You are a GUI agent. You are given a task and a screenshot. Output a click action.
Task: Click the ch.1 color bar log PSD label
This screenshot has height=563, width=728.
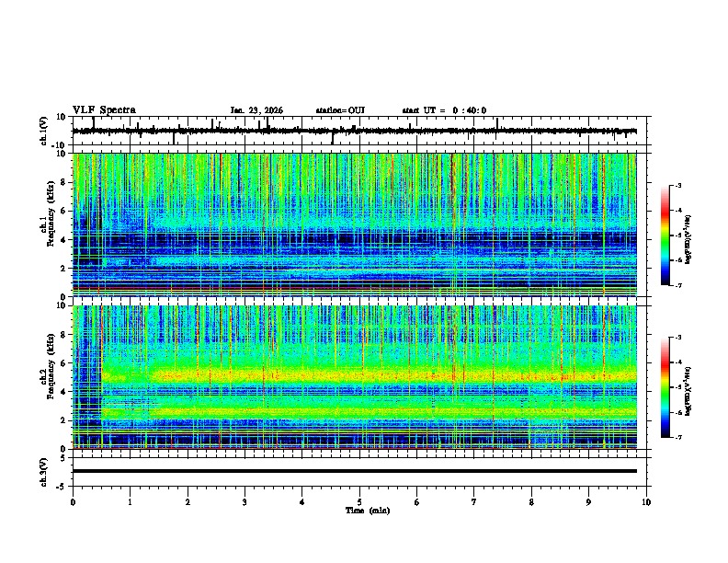(688, 240)
